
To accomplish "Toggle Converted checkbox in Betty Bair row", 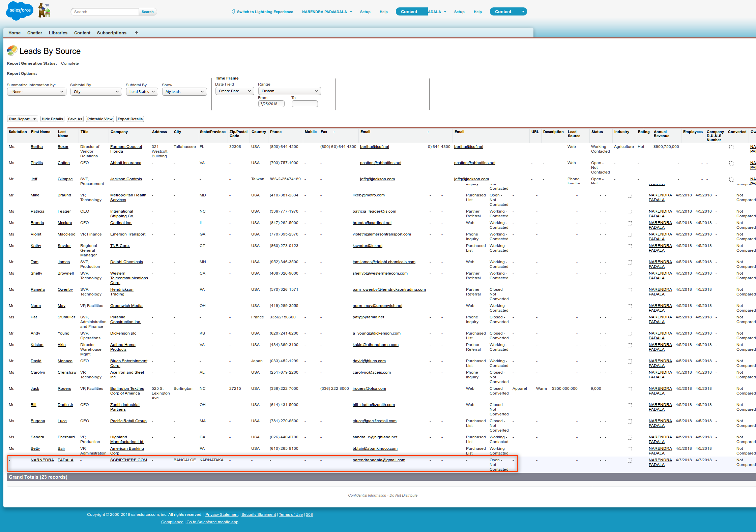I will [630, 449].
